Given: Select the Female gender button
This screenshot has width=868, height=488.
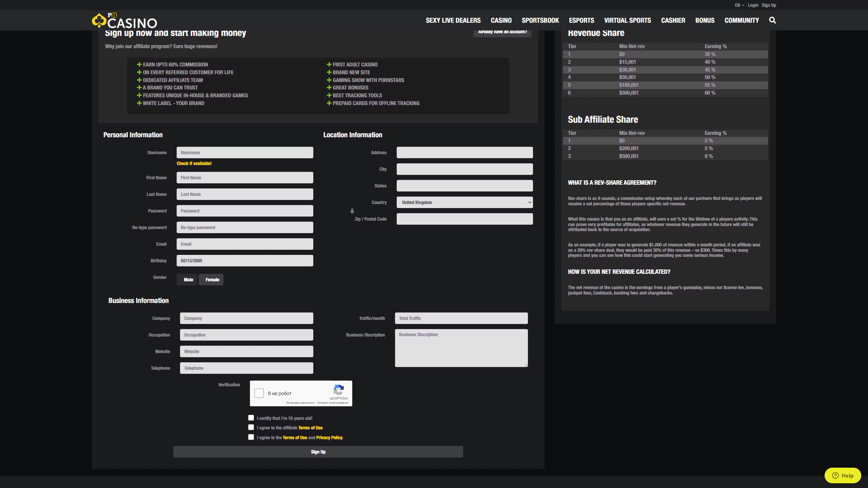Looking at the screenshot, I should [212, 280].
